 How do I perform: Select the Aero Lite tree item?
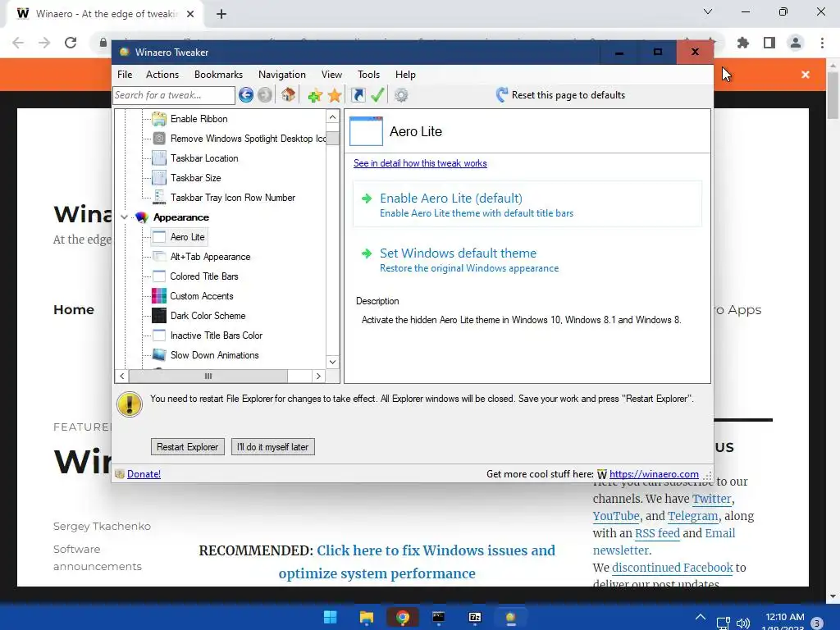tap(188, 237)
